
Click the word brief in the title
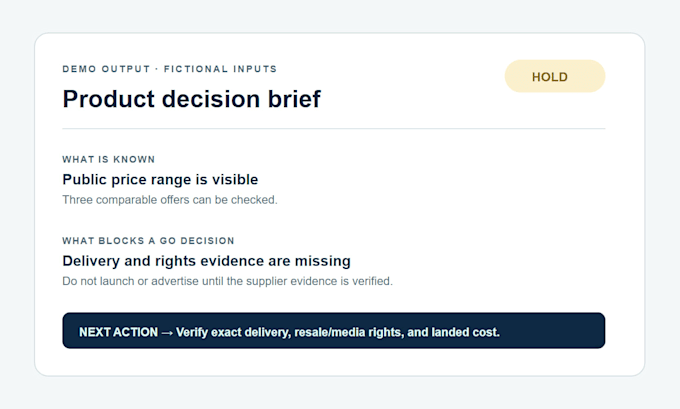[x=294, y=99]
